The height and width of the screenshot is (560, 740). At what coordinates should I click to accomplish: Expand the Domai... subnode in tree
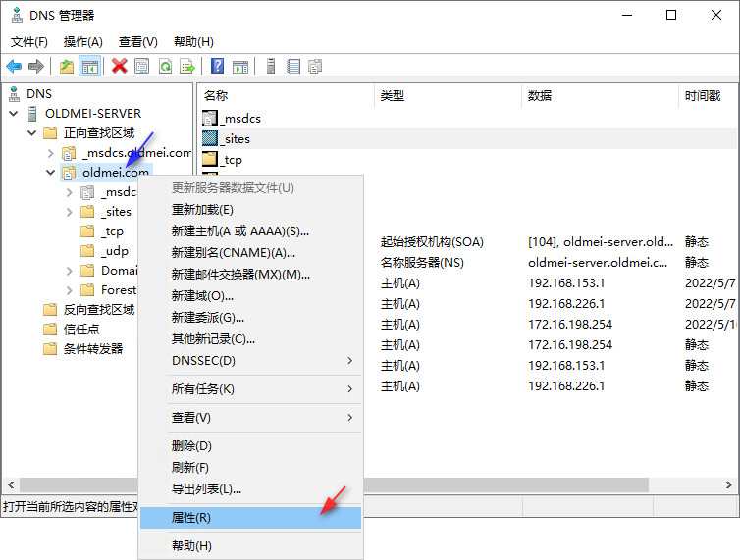pyautogui.click(x=70, y=271)
